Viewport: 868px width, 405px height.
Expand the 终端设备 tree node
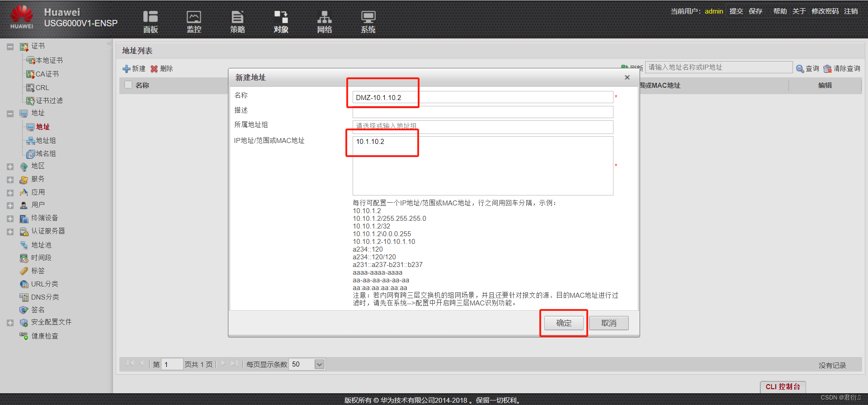10,219
